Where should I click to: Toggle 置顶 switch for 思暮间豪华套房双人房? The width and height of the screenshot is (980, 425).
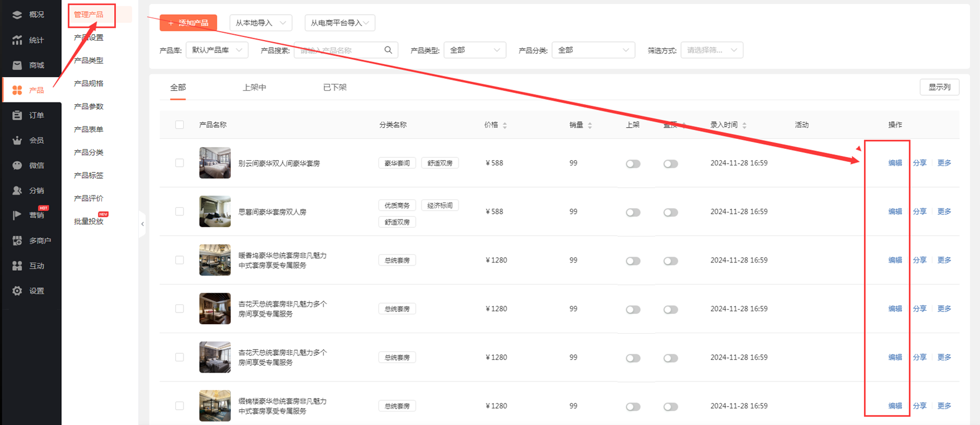670,212
